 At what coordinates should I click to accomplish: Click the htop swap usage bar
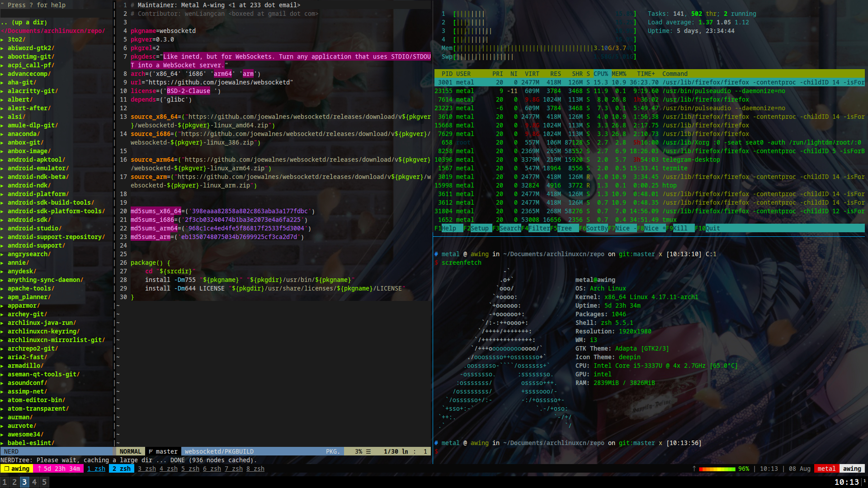click(x=539, y=57)
